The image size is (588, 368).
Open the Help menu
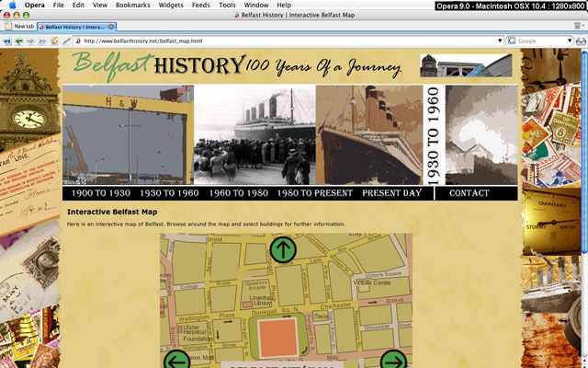(284, 5)
